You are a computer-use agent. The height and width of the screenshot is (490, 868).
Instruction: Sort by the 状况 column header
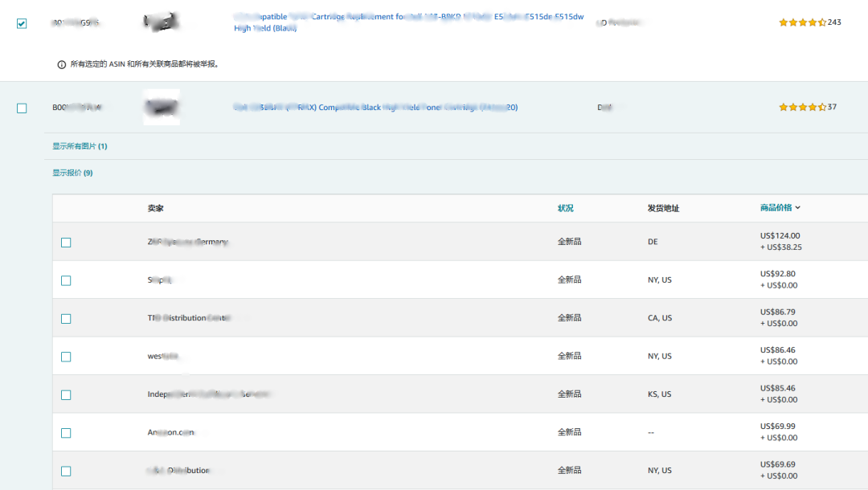tap(566, 208)
